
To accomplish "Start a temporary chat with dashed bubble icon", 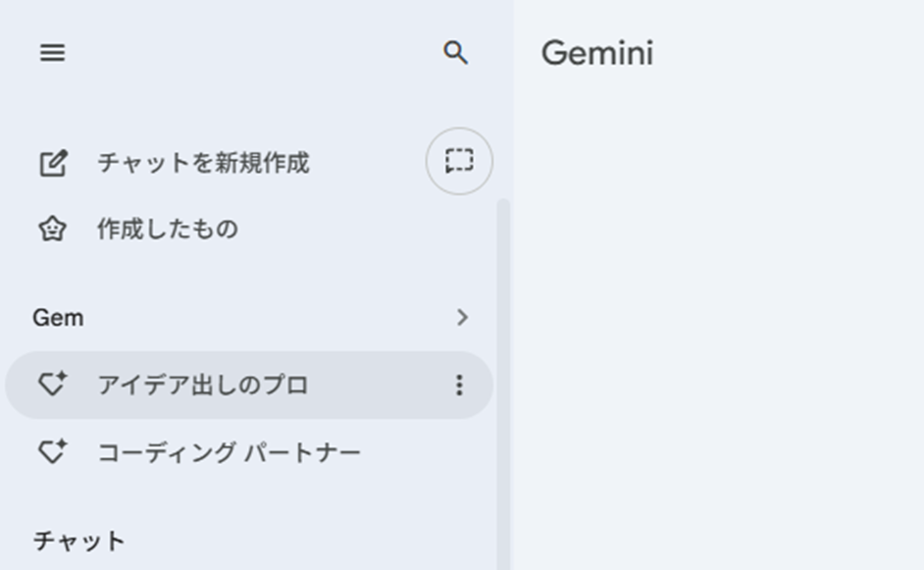I will [x=459, y=161].
